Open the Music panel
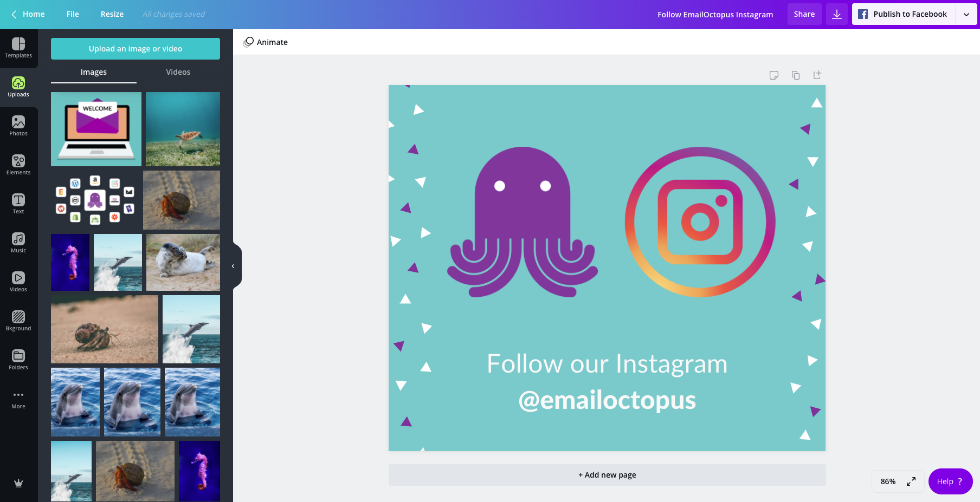 [x=18, y=243]
